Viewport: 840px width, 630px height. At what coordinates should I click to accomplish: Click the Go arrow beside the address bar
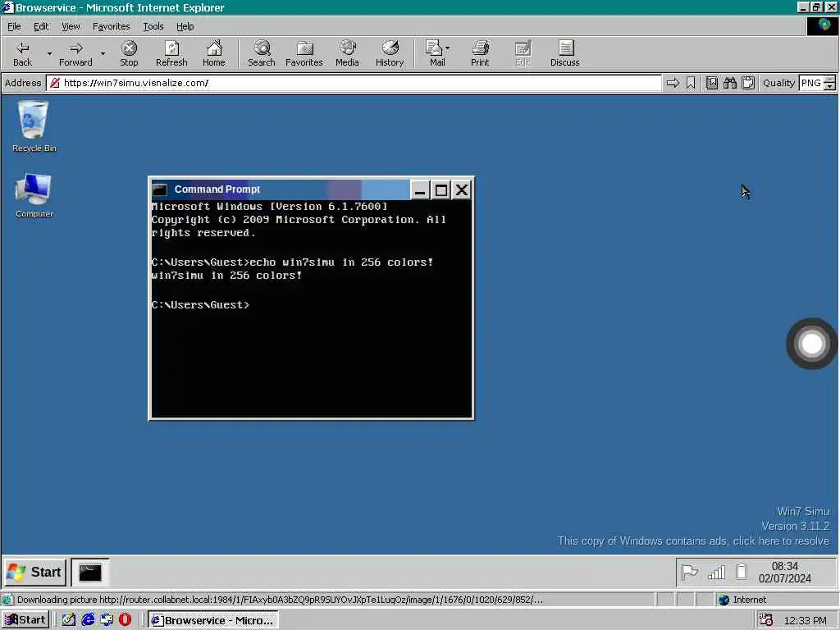coord(673,83)
